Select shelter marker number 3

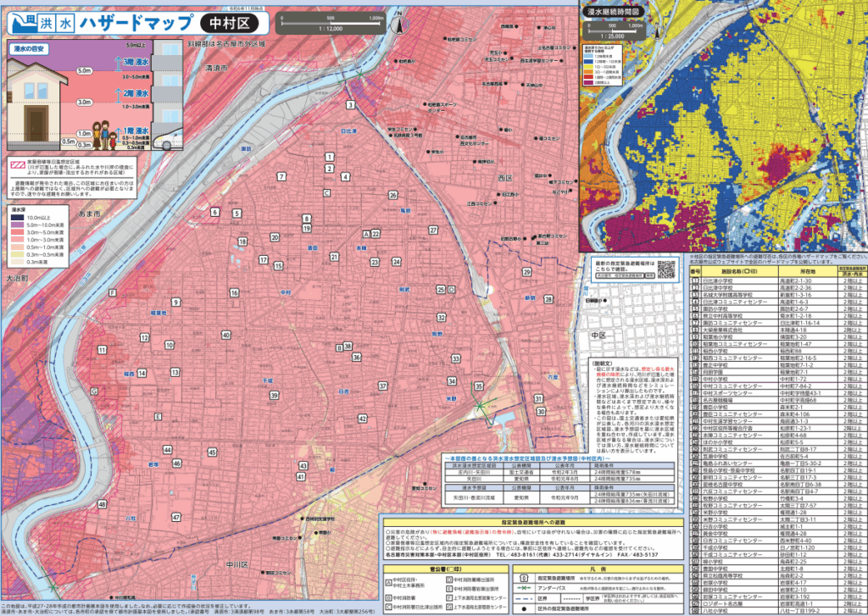349,104
